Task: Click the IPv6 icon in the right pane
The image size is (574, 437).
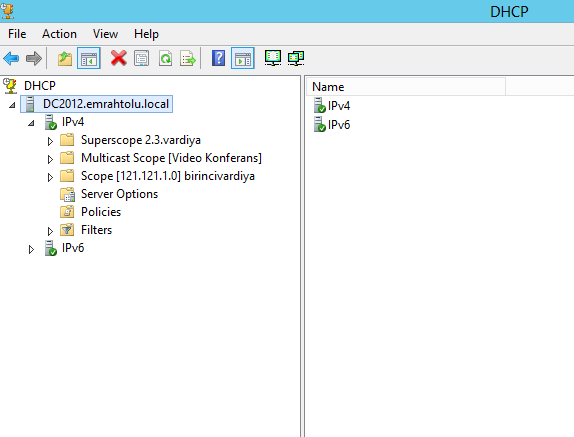Action: tap(320, 124)
